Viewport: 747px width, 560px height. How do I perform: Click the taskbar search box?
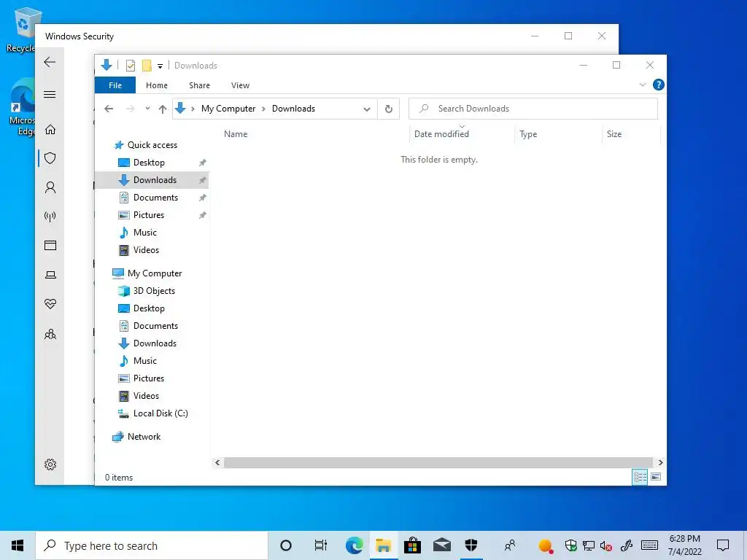(x=152, y=545)
